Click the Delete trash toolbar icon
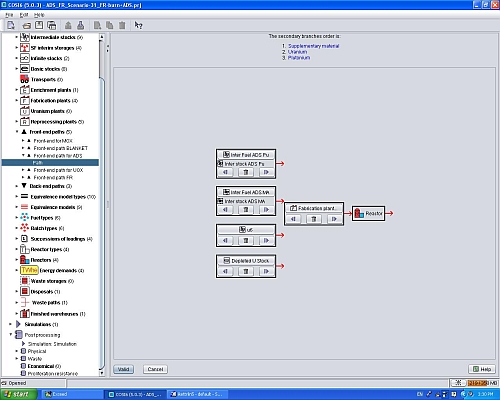The width and height of the screenshot is (500, 400). tap(122, 25)
